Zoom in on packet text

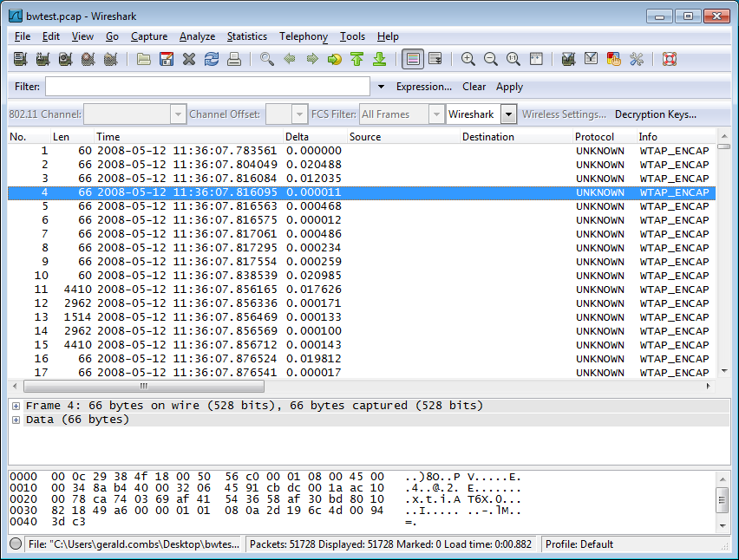tap(468, 59)
